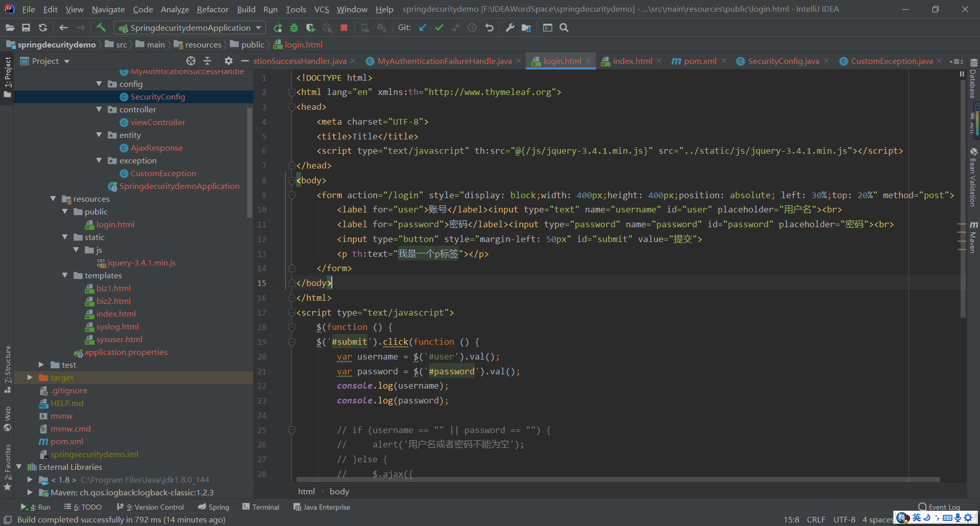The image size is (980, 526).
Task: Open Settings via the wrench icon
Action: [509, 28]
